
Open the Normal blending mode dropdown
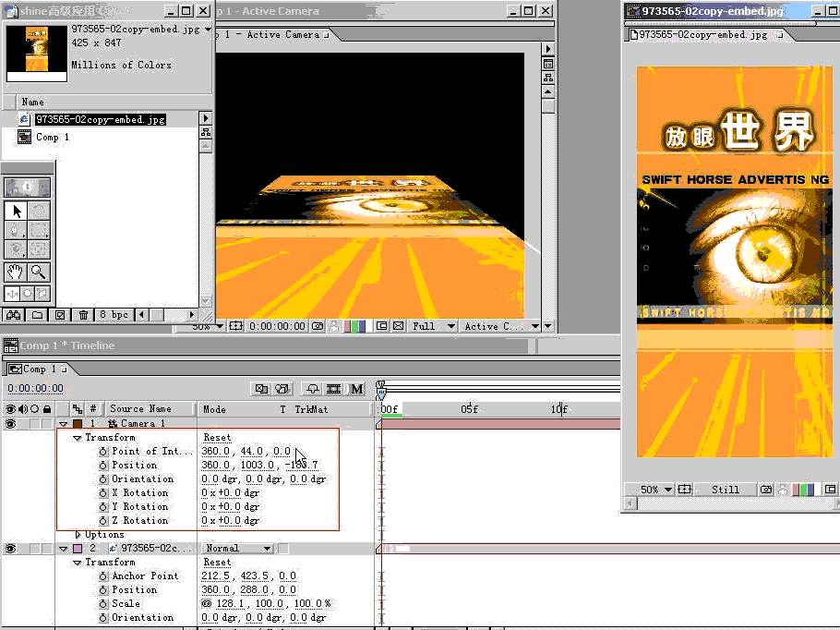(x=238, y=548)
